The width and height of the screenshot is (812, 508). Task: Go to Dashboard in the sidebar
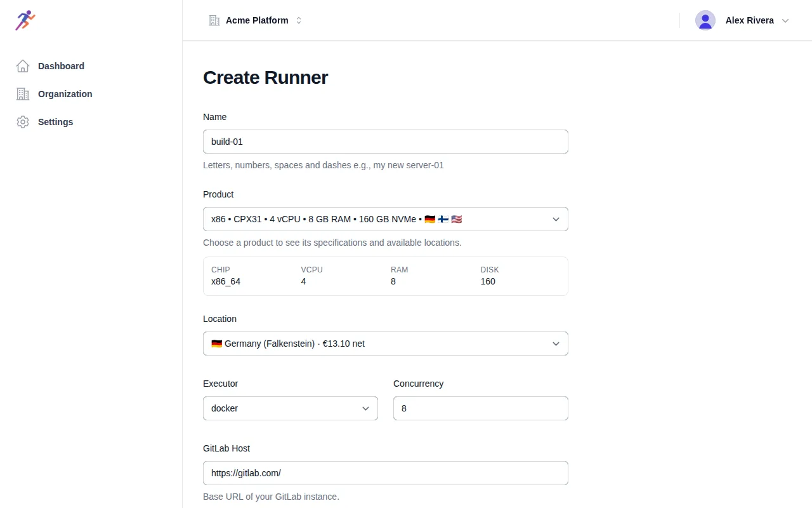91,66
